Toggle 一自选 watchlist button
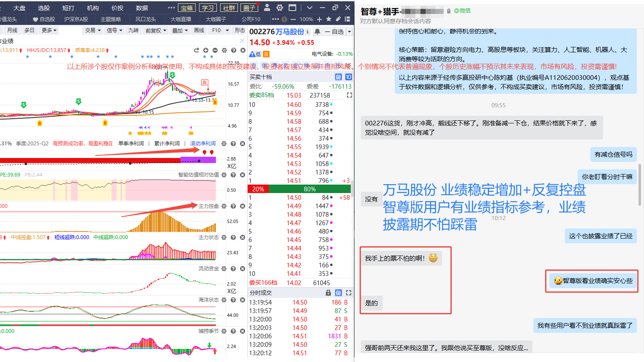This screenshot has width=644, height=362. click(334, 32)
